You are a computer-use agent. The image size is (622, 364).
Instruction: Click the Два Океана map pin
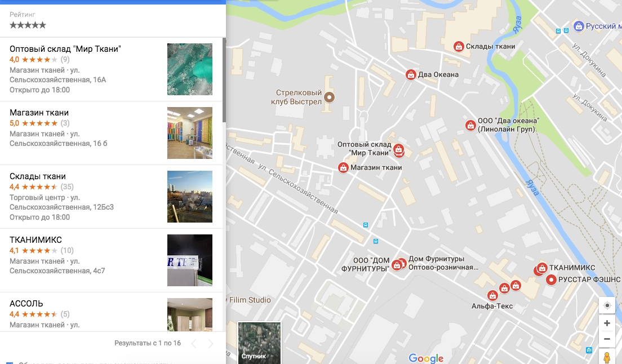[411, 74]
